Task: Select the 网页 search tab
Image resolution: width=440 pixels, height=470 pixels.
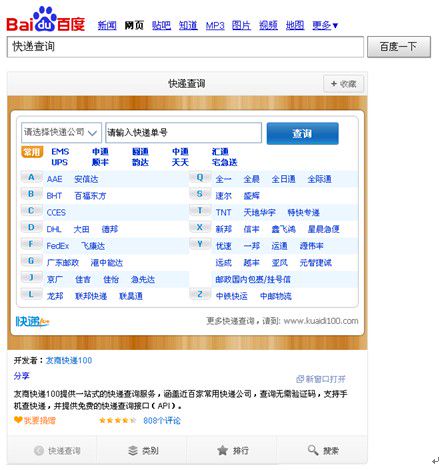Action: tap(134, 25)
